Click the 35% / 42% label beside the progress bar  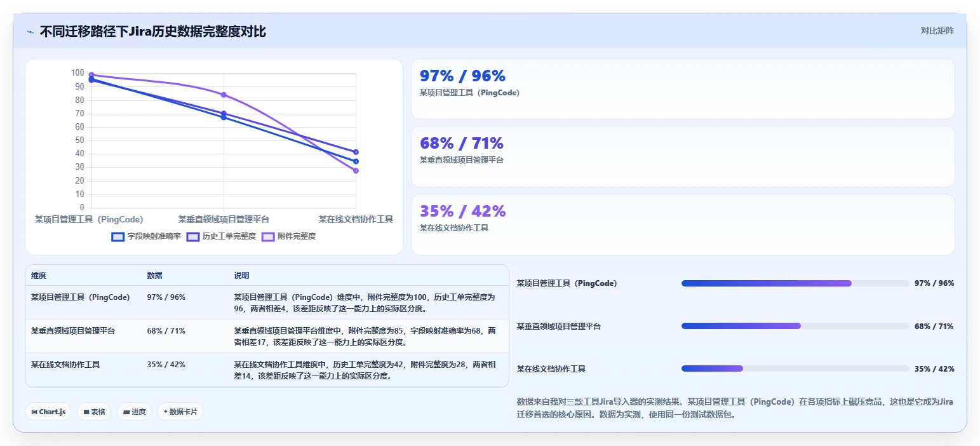934,368
